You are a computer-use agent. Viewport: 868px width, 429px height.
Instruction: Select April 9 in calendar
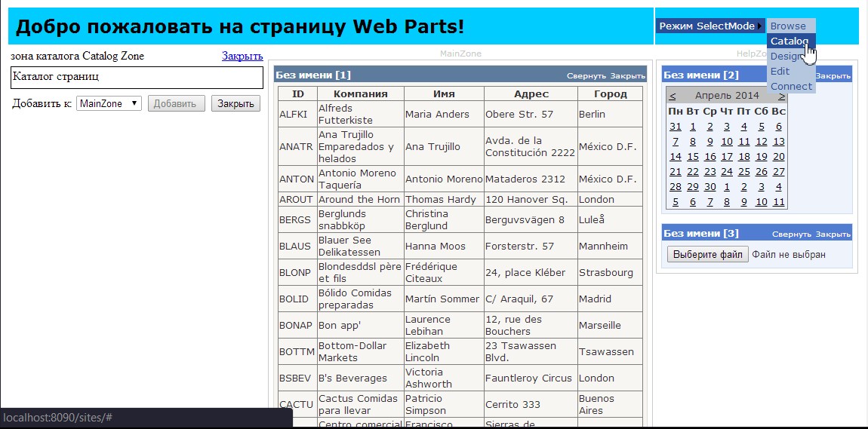(x=709, y=142)
